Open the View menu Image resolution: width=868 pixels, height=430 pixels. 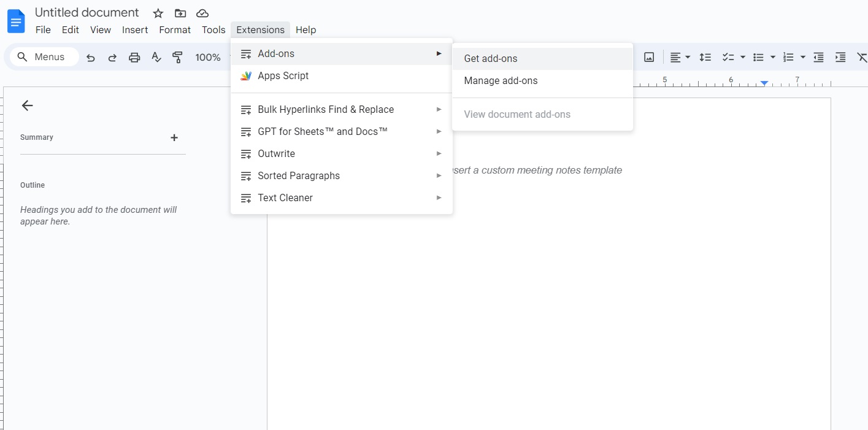[101, 30]
